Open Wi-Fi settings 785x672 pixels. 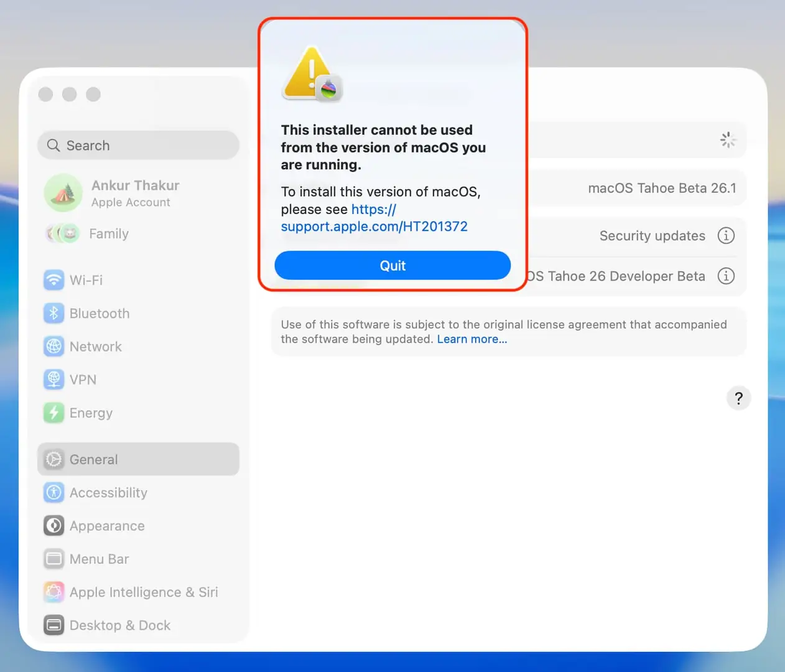(138, 280)
